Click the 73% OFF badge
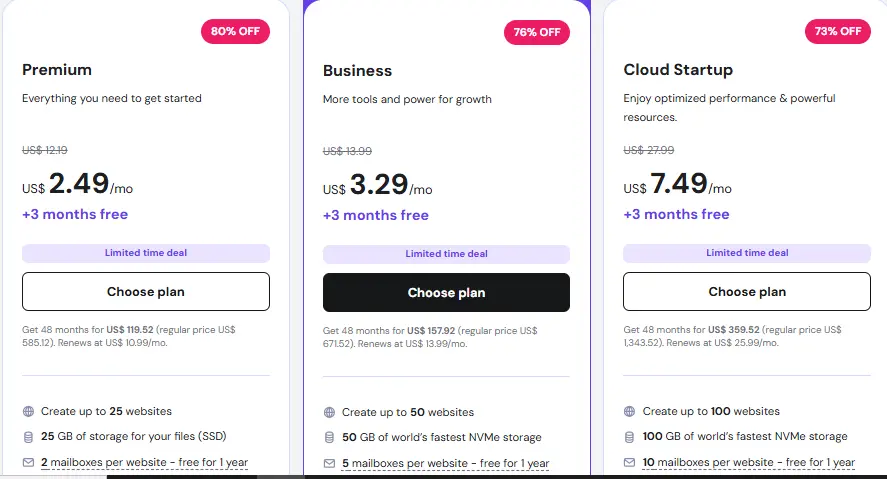This screenshot has height=479, width=887. 837,31
